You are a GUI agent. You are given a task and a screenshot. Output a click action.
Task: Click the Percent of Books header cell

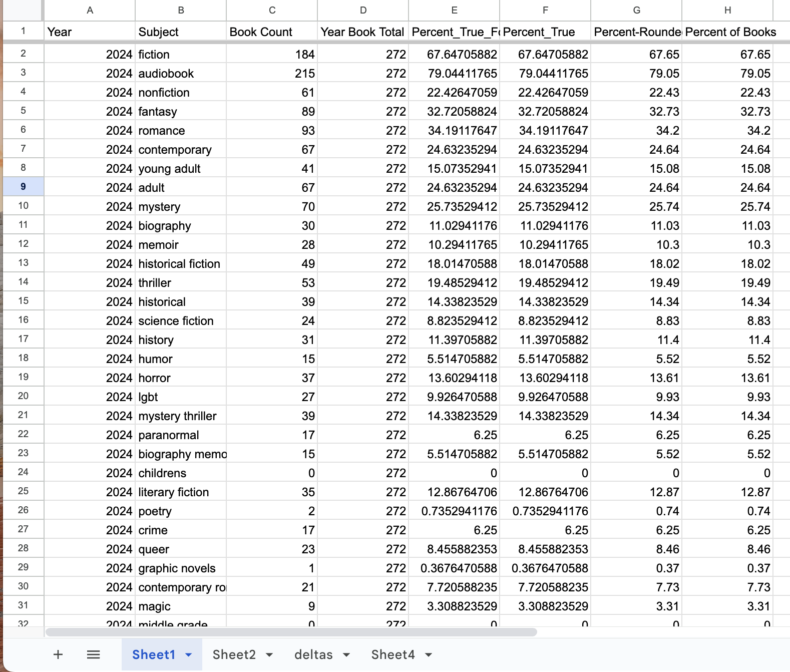727,32
